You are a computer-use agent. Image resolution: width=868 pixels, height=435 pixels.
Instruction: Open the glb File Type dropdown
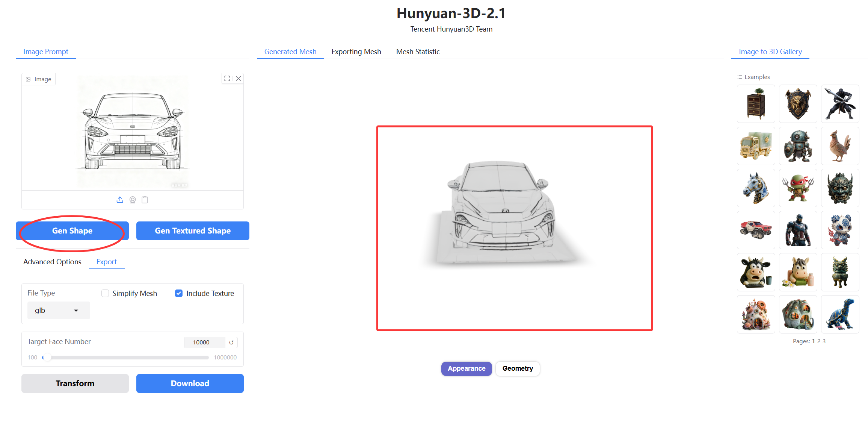(x=59, y=311)
